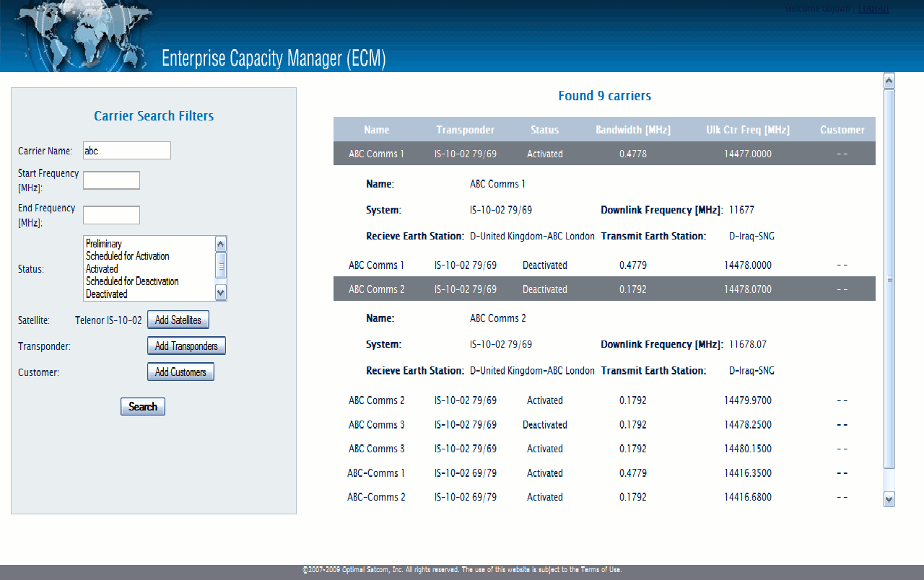This screenshot has width=924, height=580.
Task: Click the Start Frequency input box
Action: (111, 180)
